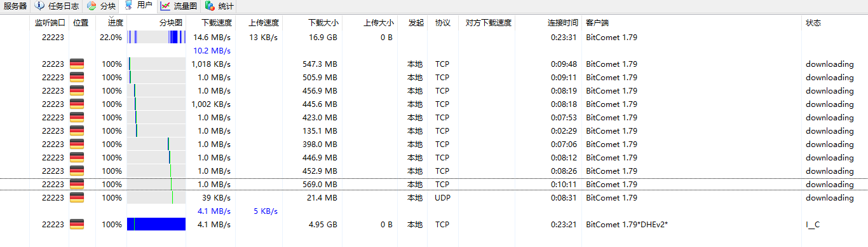Click the 统计 tab icon
The width and height of the screenshot is (868, 247).
(210, 6)
